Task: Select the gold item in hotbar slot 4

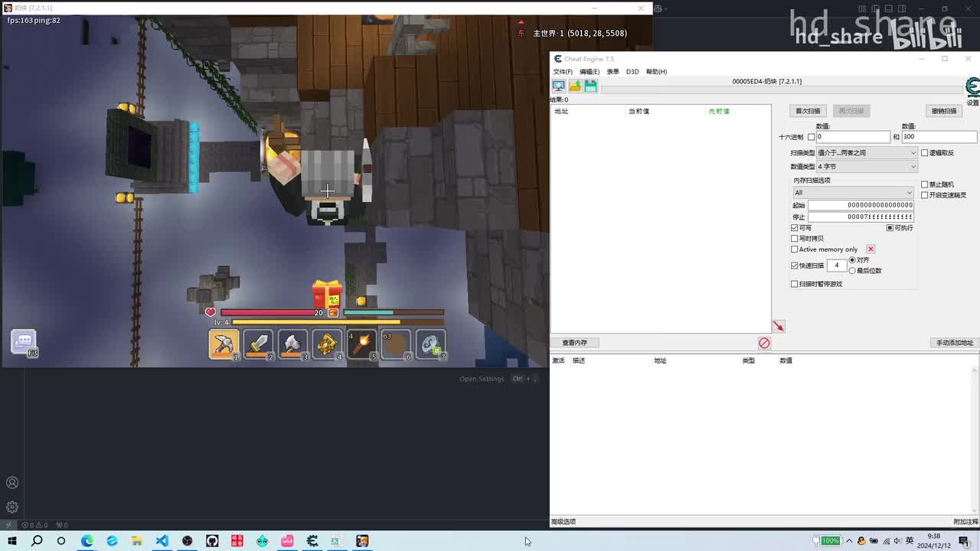Action: 328,345
